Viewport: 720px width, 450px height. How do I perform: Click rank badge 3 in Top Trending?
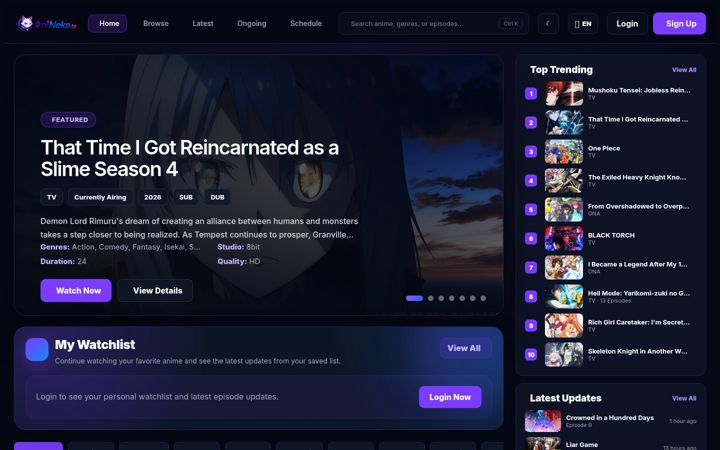[531, 152]
